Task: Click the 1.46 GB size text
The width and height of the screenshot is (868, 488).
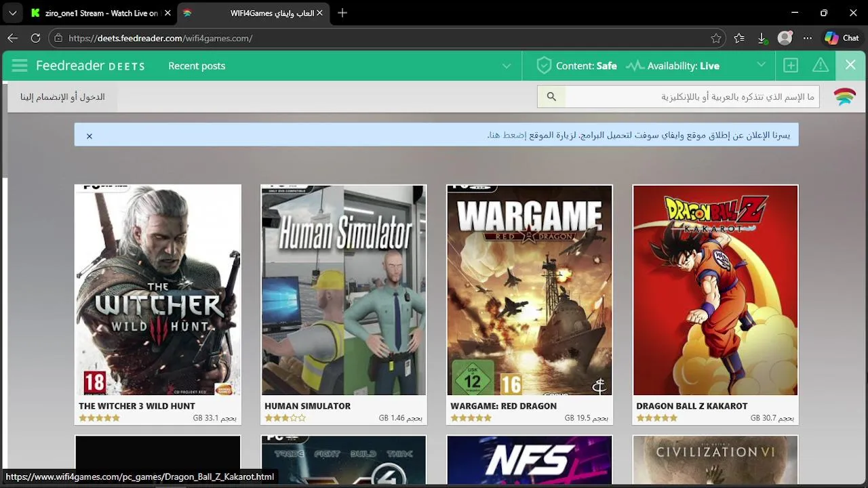Action: [400, 418]
